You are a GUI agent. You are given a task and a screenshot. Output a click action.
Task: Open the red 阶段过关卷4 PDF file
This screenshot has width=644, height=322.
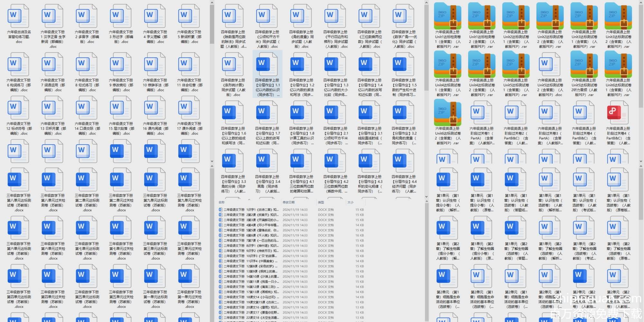point(618,113)
